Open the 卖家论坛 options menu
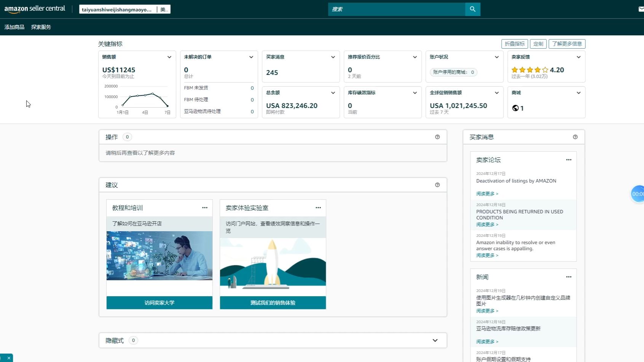This screenshot has width=644, height=362. click(x=569, y=160)
